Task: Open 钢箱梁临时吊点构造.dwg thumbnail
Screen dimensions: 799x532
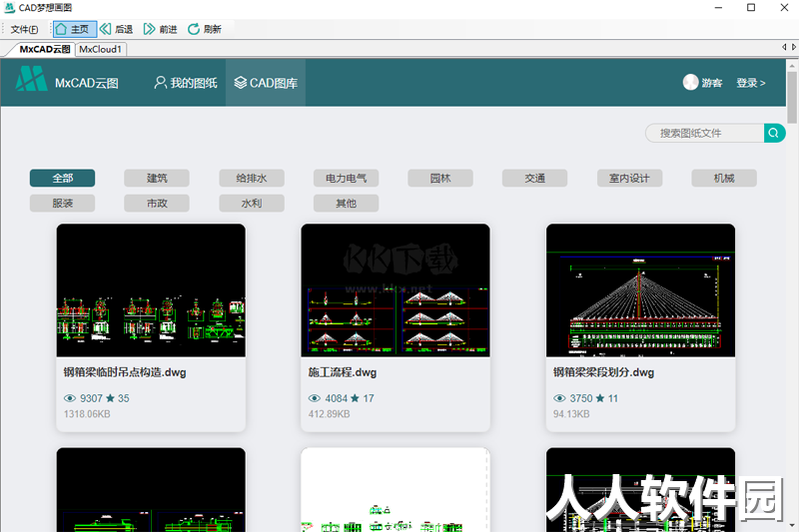Action: [151, 290]
